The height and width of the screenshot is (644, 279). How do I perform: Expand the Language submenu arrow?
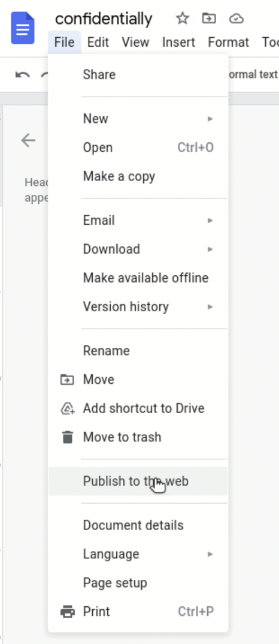(210, 555)
